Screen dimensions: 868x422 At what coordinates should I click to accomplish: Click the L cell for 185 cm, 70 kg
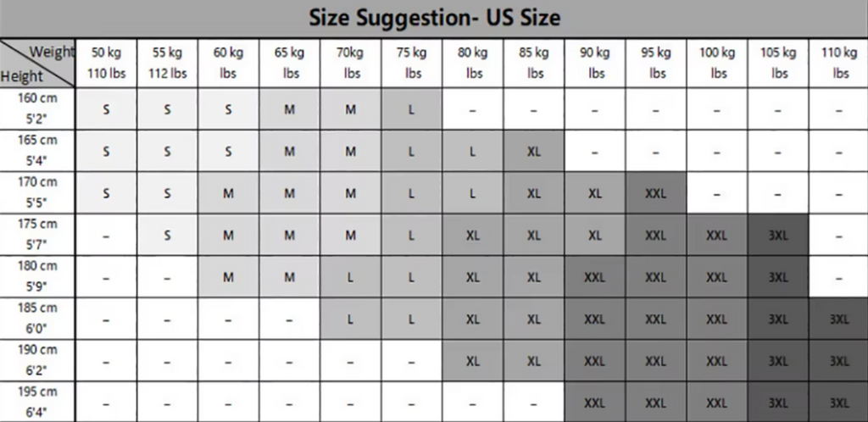350,319
